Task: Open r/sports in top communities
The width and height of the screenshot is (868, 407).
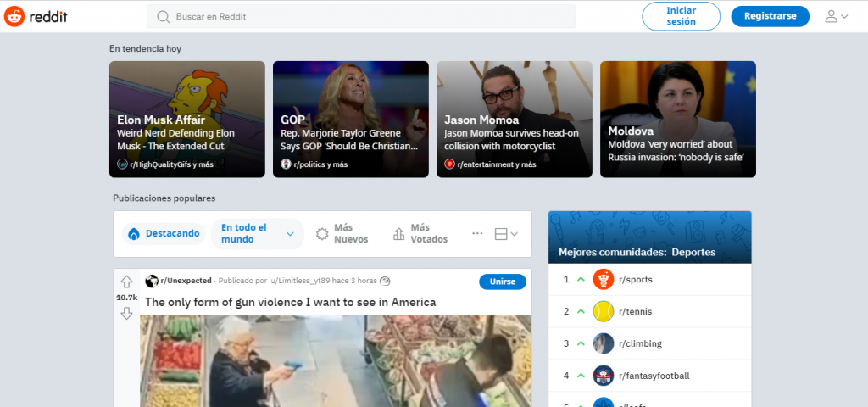Action: point(636,279)
